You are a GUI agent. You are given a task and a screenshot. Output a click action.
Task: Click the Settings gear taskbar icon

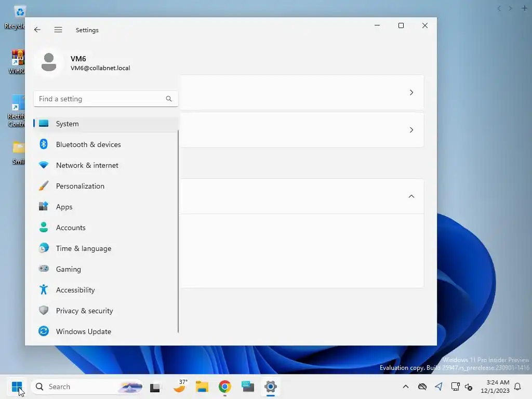[x=270, y=387]
